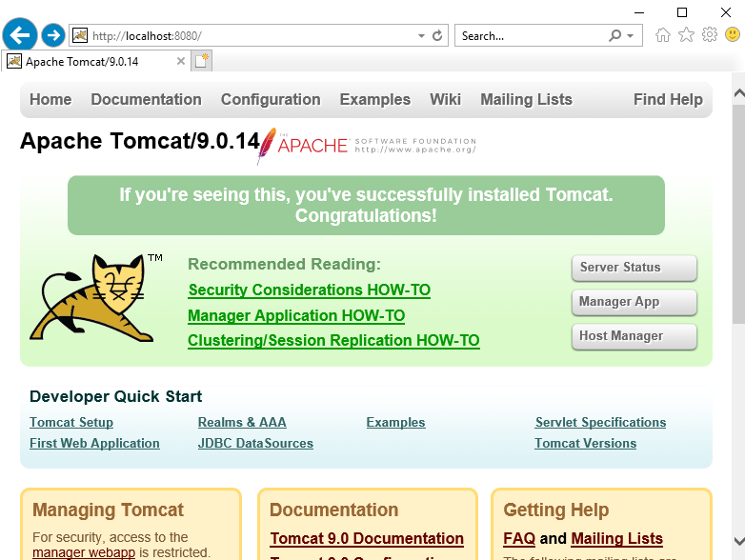
Task: Go forward with the browser Forward arrow
Action: [x=53, y=35]
